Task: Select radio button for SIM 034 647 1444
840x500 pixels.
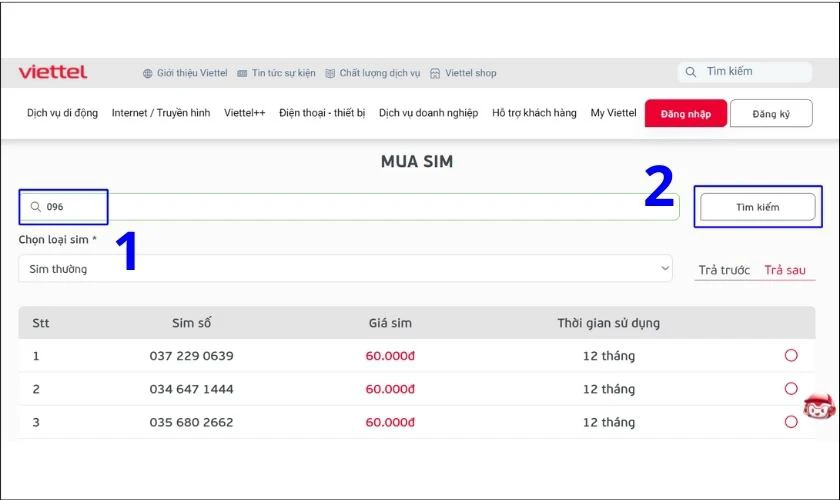Action: [x=791, y=389]
